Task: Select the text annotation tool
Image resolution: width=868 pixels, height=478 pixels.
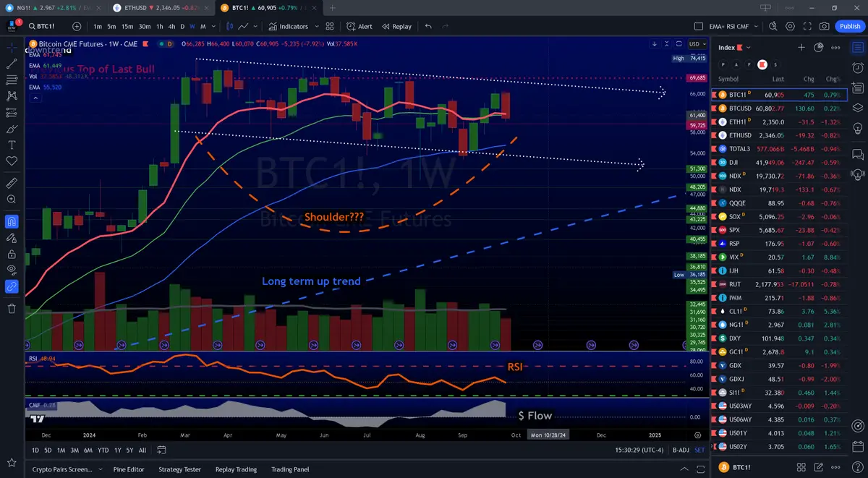Action: coord(12,145)
